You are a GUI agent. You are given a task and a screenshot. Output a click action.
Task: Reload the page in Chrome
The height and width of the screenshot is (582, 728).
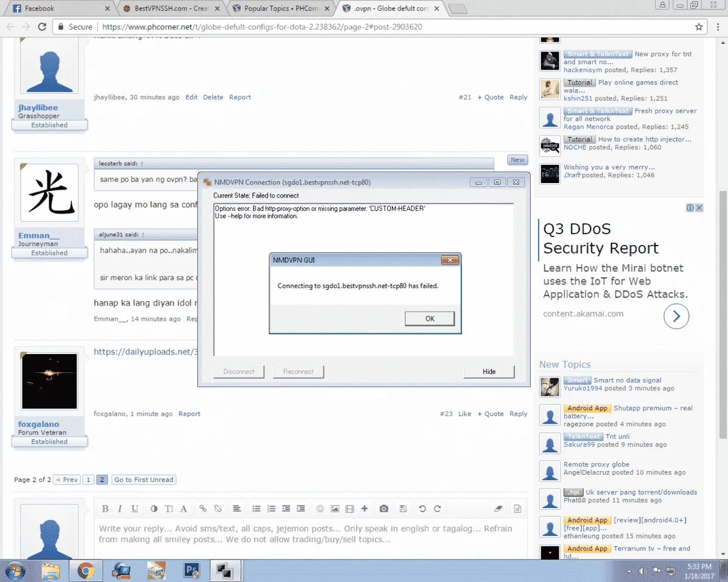pyautogui.click(x=42, y=27)
